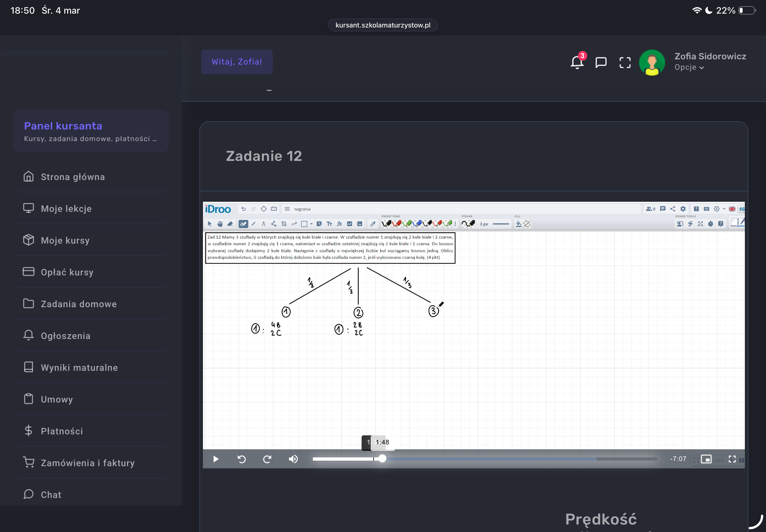Viewport: 766px width, 532px height.
Task: Open Wyniki maturalne from sidebar
Action: pos(80,367)
